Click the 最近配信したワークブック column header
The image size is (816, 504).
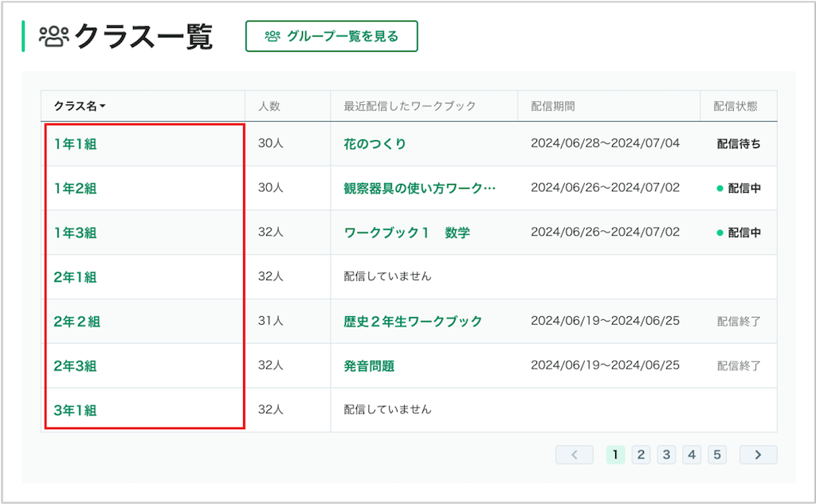[410, 106]
